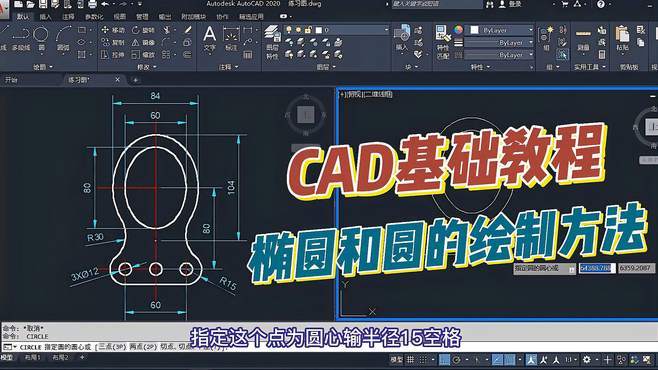Open Layer Properties (图层特性) manager
This screenshot has height=370, width=658.
[x=272, y=42]
